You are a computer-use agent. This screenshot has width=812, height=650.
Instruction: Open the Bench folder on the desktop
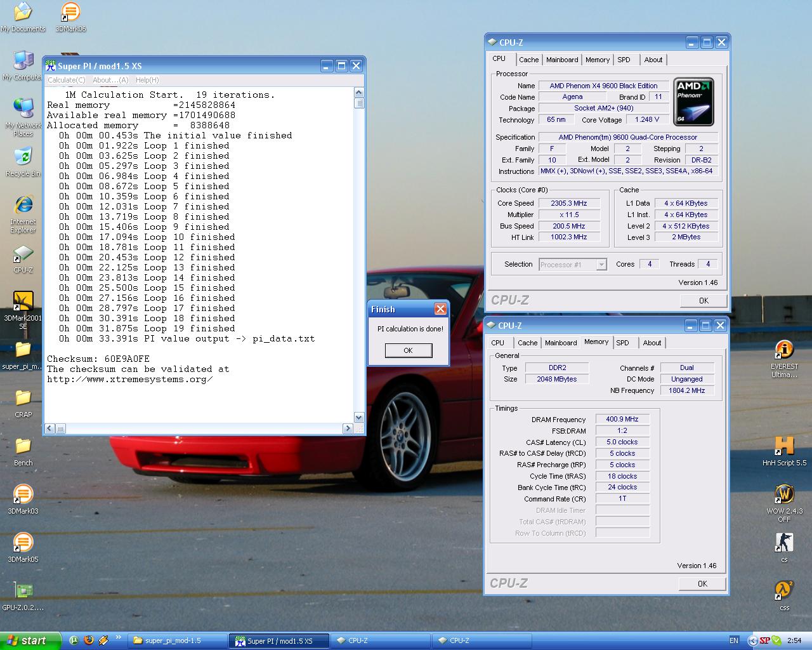tap(23, 452)
